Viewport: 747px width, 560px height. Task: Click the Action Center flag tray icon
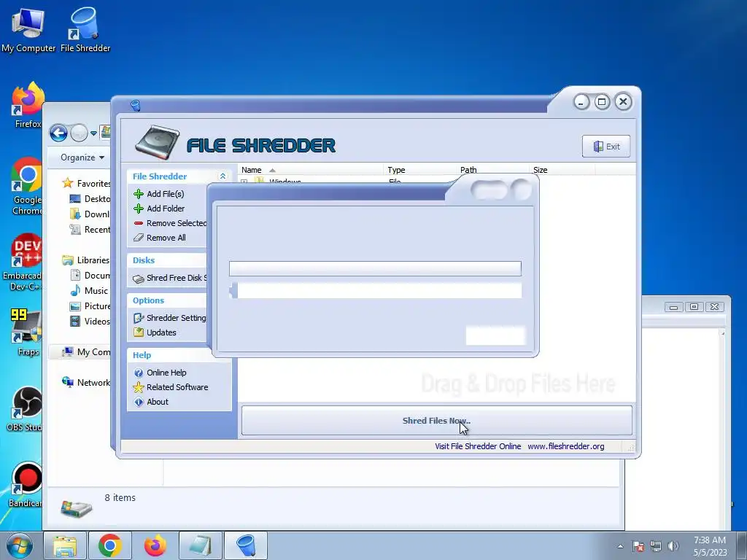coord(638,546)
